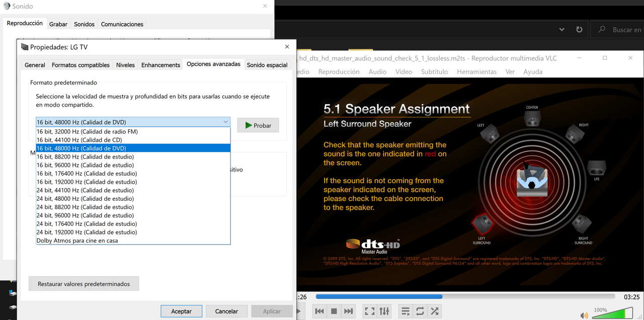Open VLC Ver menu
The height and width of the screenshot is (320, 644).
(510, 71)
